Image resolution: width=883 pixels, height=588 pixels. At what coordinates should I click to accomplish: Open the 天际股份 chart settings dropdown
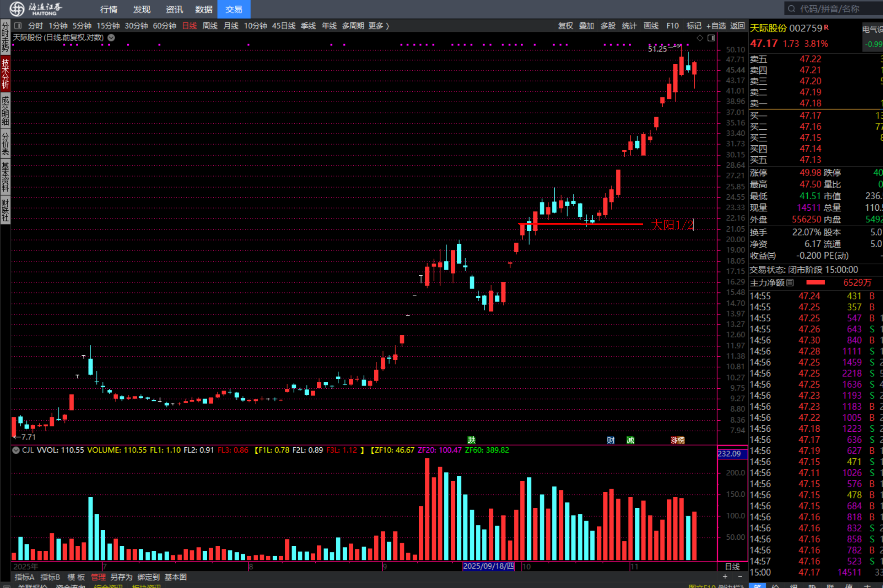tap(111, 38)
